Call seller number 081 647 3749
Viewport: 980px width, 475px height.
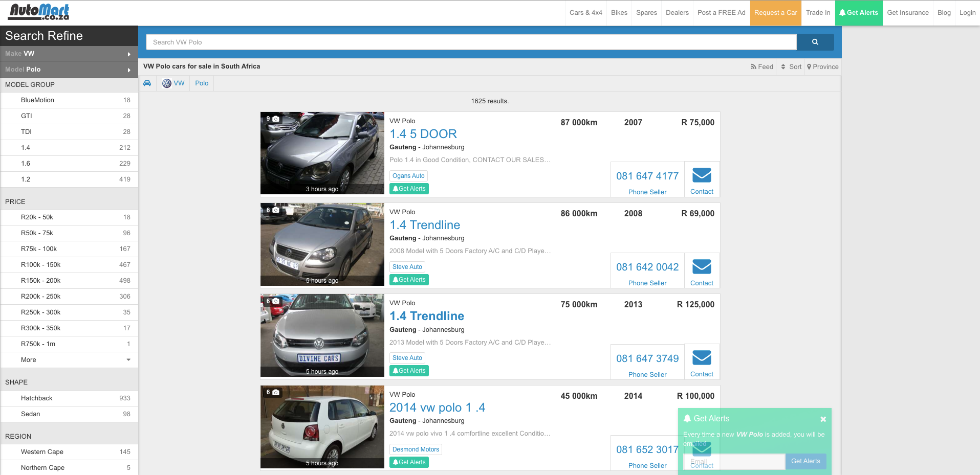coord(647,358)
